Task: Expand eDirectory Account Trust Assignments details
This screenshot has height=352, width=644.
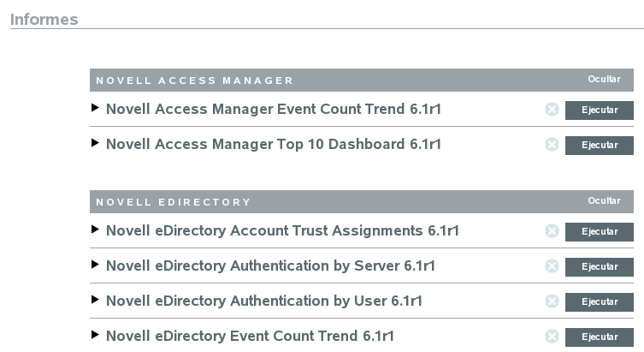Action: point(95,230)
